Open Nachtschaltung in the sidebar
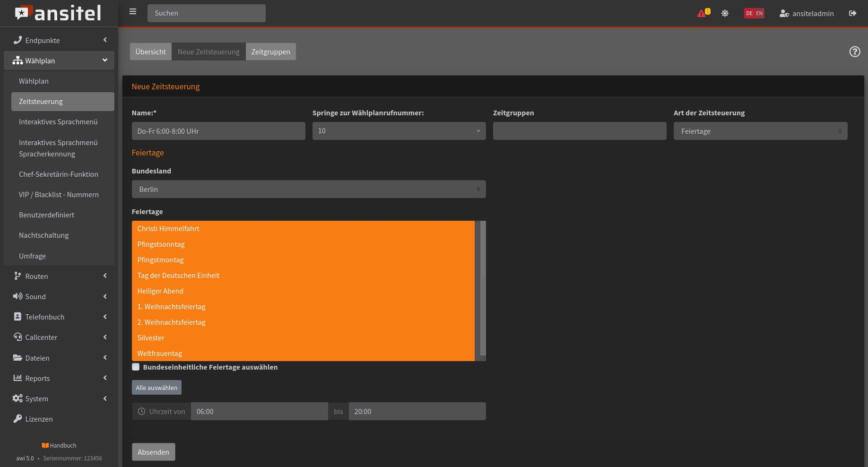This screenshot has width=868, height=467. (44, 235)
